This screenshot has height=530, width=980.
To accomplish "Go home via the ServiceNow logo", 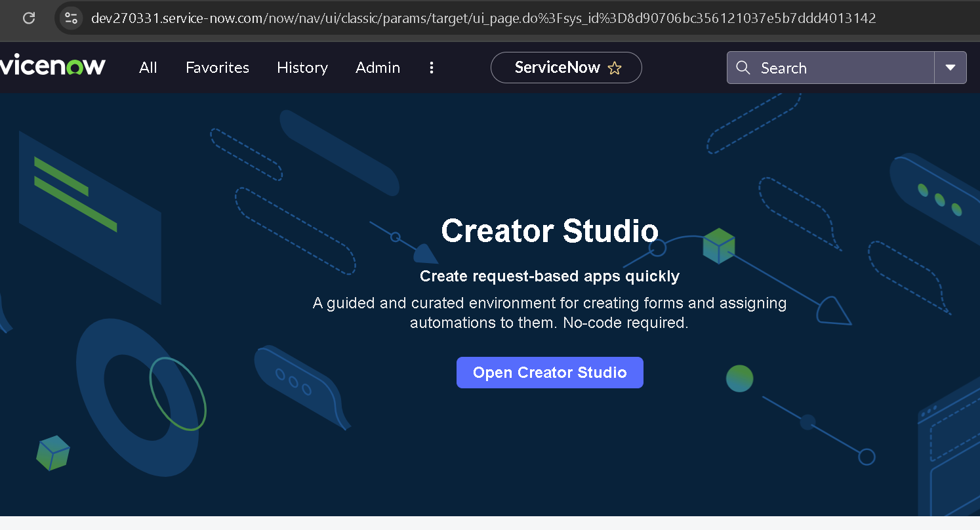I will [52, 67].
